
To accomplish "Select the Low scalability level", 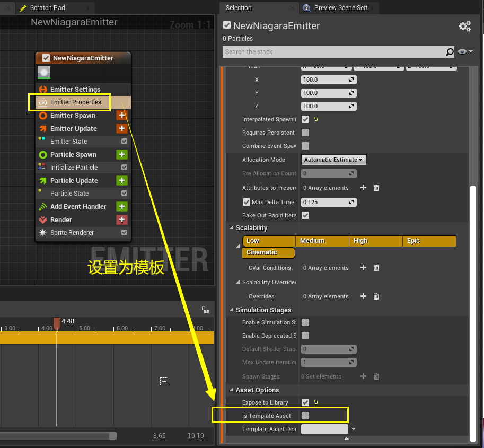I will (269, 241).
